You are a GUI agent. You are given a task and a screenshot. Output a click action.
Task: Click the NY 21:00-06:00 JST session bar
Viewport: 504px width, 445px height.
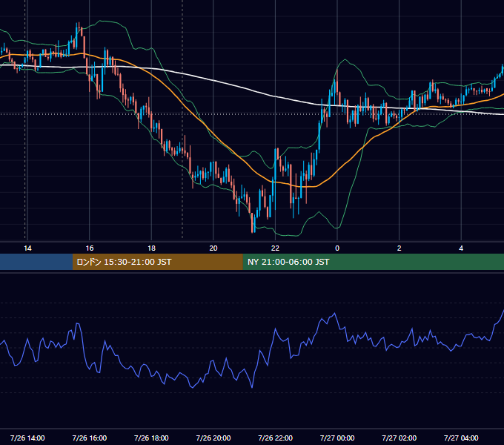point(373,262)
